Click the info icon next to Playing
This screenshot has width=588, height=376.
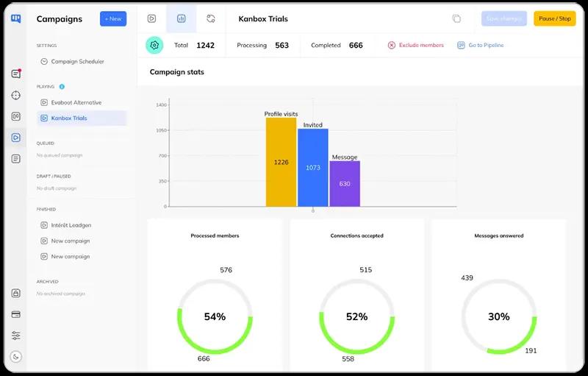62,87
